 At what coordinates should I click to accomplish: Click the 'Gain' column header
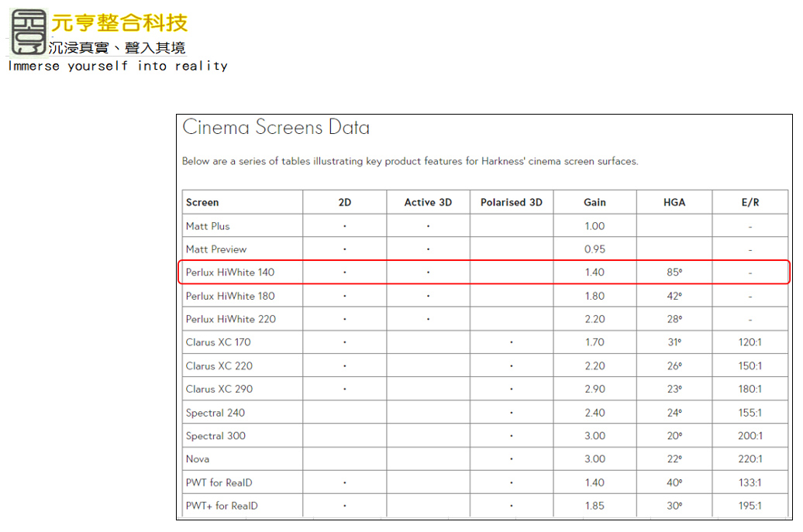(x=594, y=202)
